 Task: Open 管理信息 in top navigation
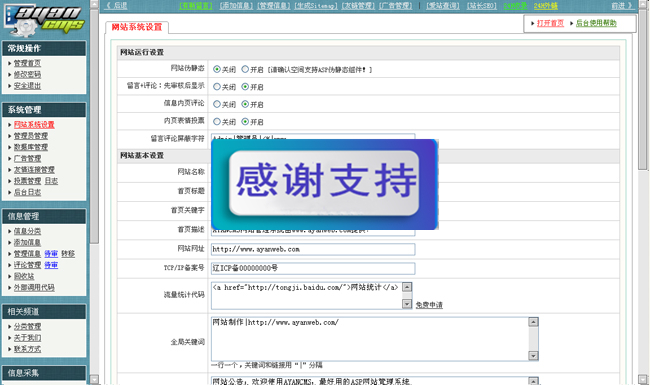point(274,6)
